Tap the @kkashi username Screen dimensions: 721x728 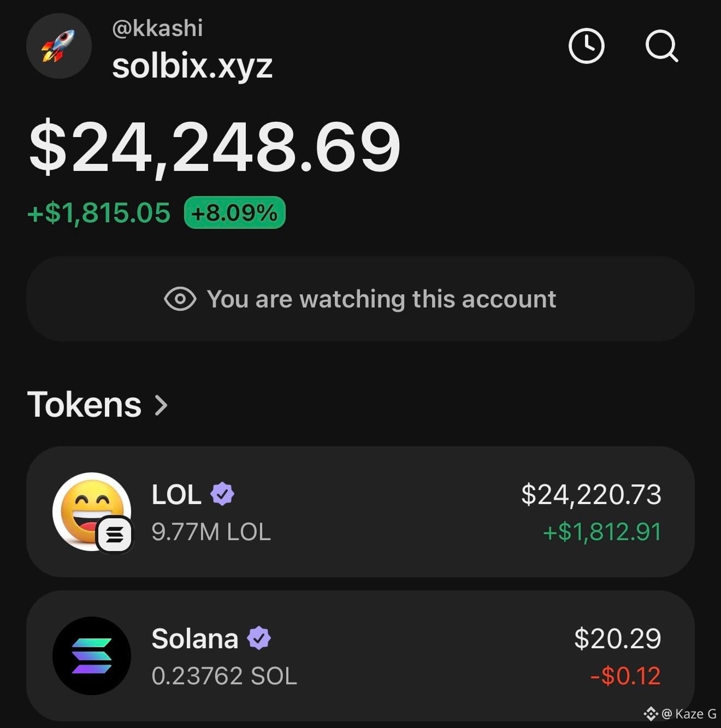coord(157,28)
